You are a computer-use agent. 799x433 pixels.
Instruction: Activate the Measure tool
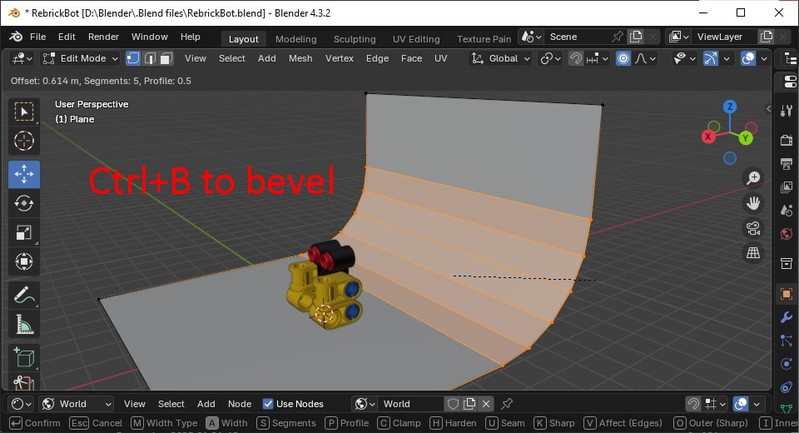(x=24, y=325)
